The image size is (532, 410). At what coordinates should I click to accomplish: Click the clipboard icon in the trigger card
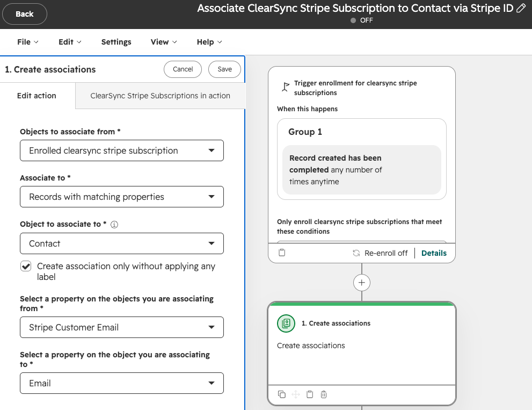pos(282,253)
